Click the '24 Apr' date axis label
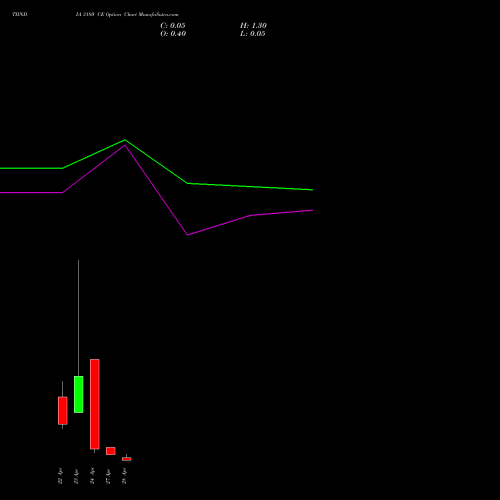Image resolution: width=500 pixels, height=500 pixels. [92, 476]
